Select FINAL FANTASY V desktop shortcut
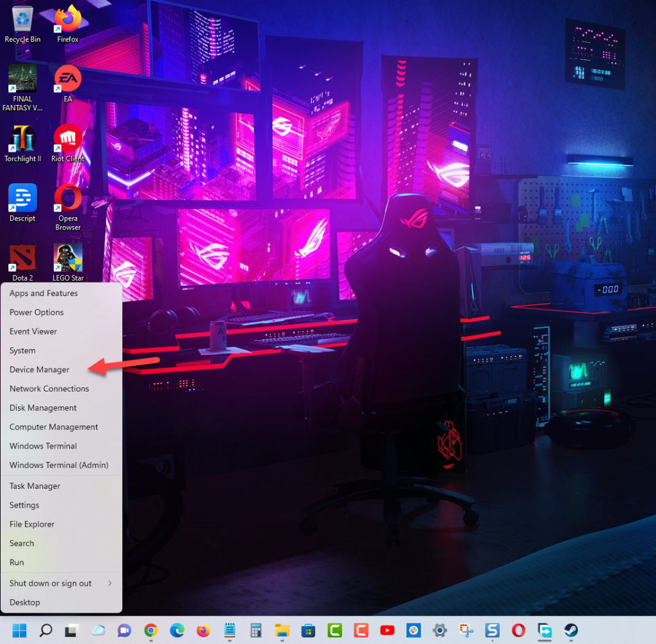 point(22,88)
